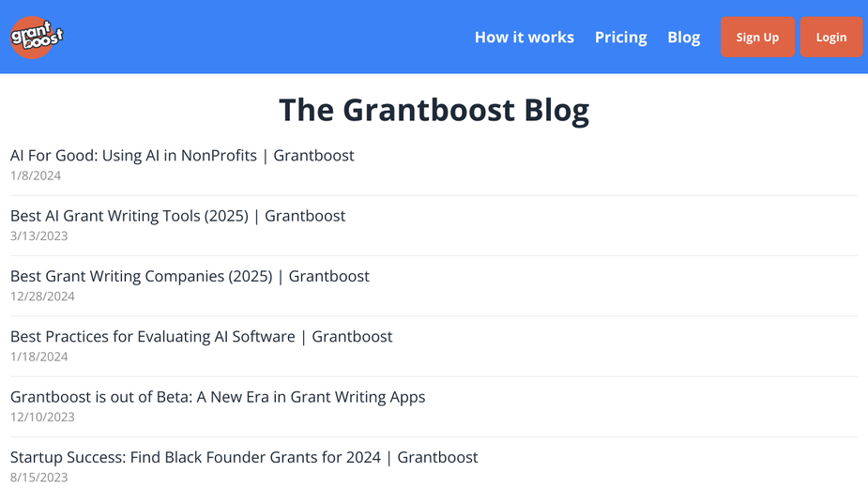
Task: Click the 1/8/2024 post date
Action: click(x=36, y=175)
